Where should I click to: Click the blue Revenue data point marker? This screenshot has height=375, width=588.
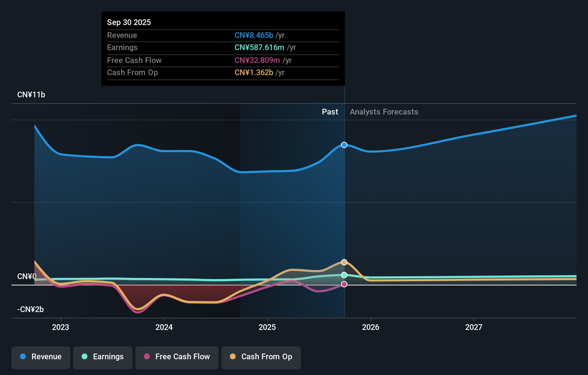[344, 145]
